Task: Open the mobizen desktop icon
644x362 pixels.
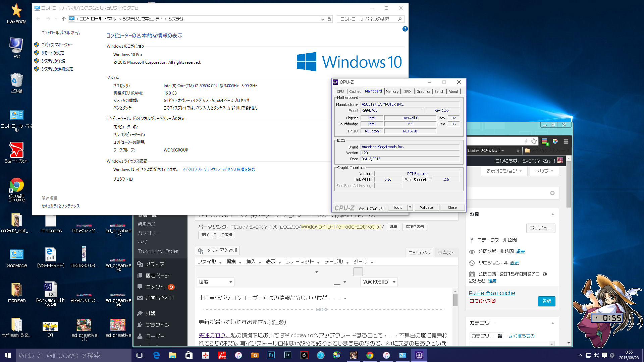Action: (x=16, y=292)
